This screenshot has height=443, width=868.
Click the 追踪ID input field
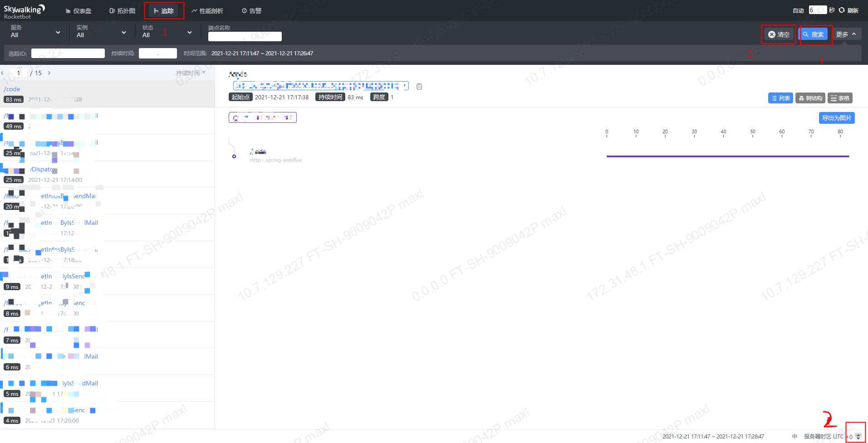tap(67, 53)
